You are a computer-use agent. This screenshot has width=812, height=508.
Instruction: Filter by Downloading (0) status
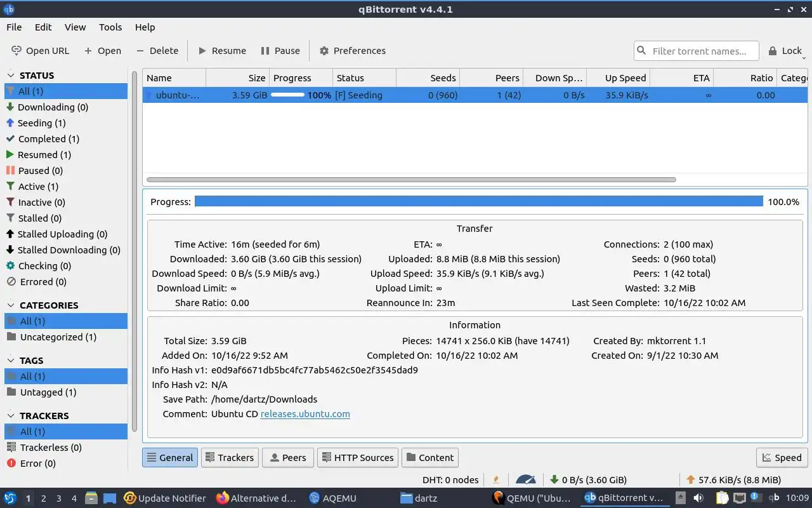66,107
